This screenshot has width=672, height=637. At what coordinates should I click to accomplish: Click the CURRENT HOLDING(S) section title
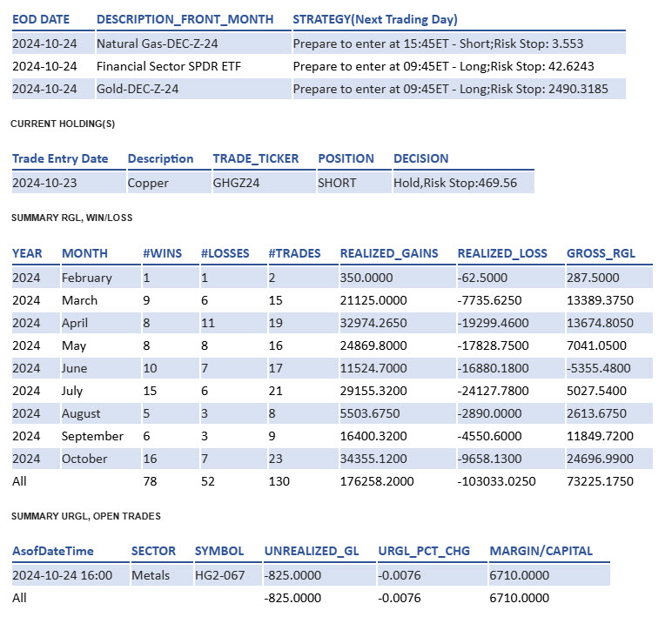(x=63, y=124)
